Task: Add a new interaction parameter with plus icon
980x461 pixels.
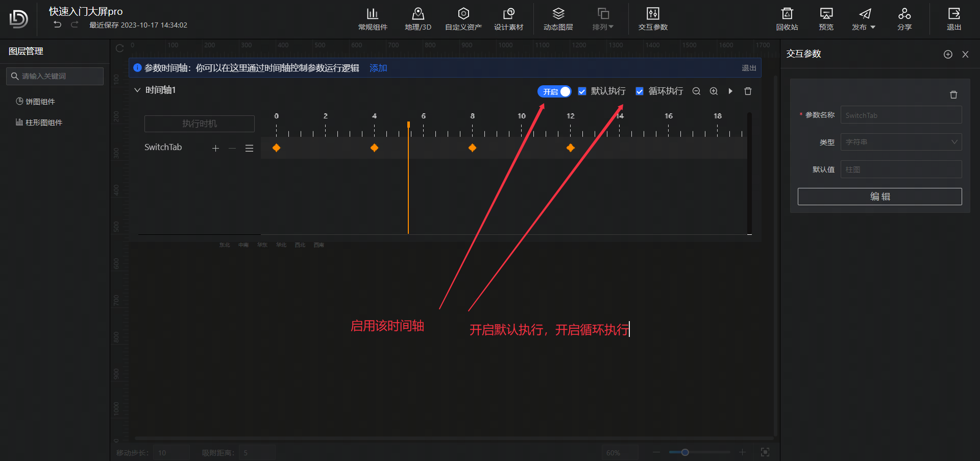Action: [x=948, y=55]
